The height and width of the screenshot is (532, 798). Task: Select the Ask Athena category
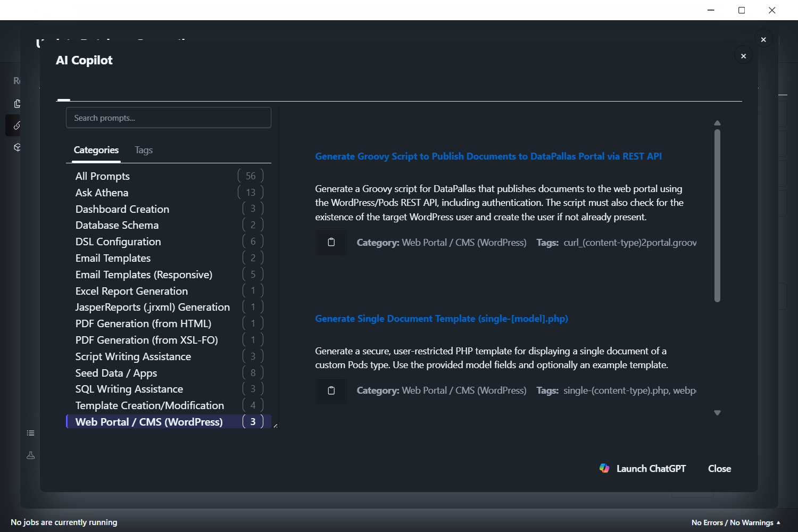click(x=168, y=193)
